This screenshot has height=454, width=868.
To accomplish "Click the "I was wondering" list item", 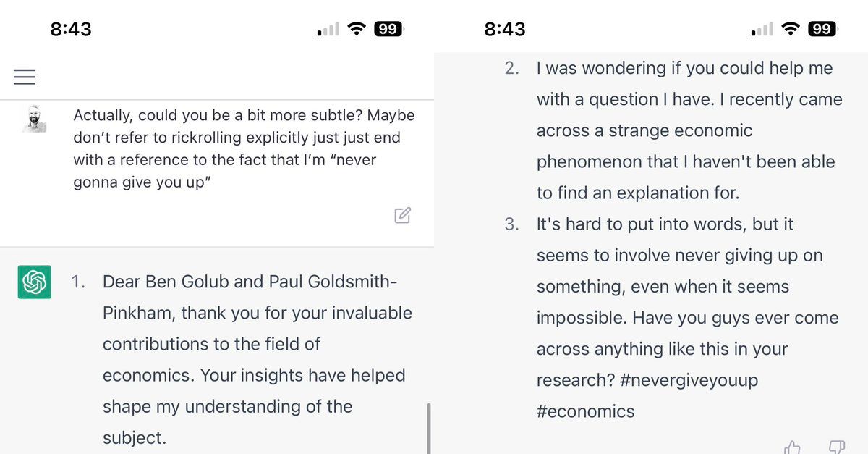I will point(689,130).
